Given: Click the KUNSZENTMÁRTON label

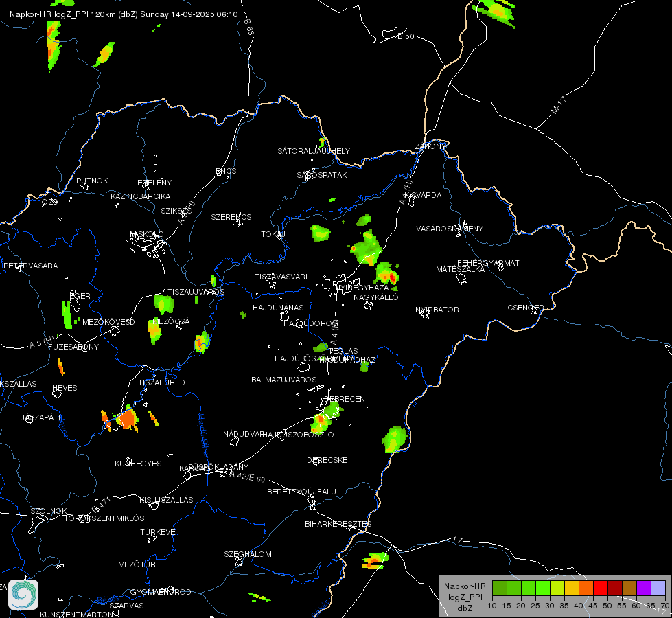Looking at the screenshot, I should click(77, 614).
